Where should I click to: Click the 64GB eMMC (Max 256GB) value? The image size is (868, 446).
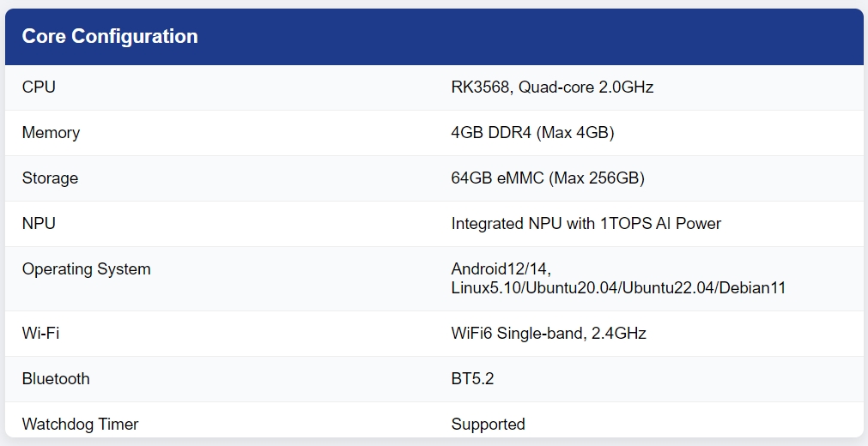click(548, 178)
